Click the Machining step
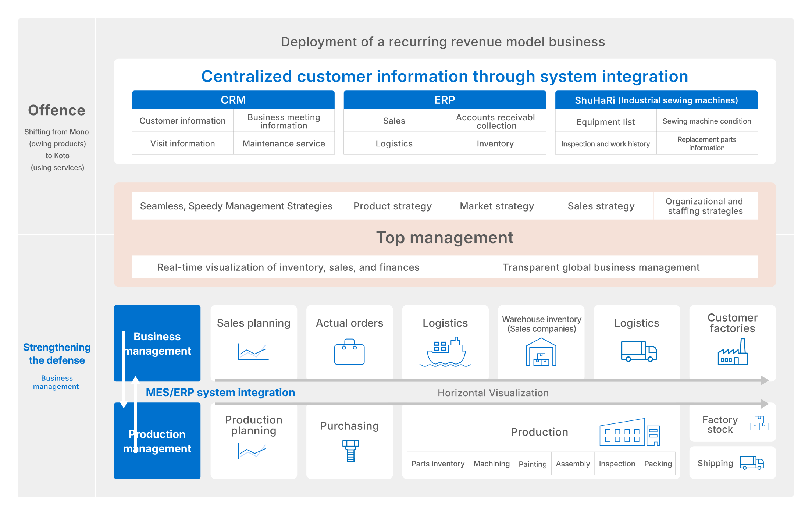 click(x=492, y=464)
